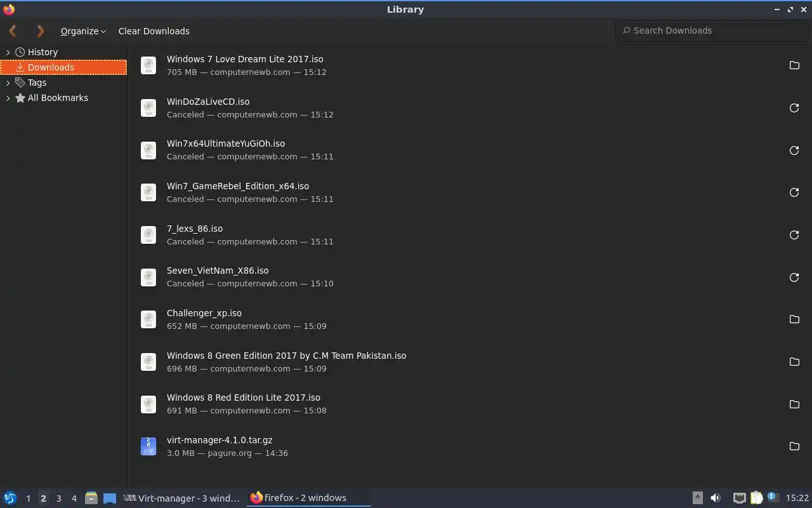Select the Challenger_xp.iso file name
The image size is (812, 508).
tap(204, 313)
